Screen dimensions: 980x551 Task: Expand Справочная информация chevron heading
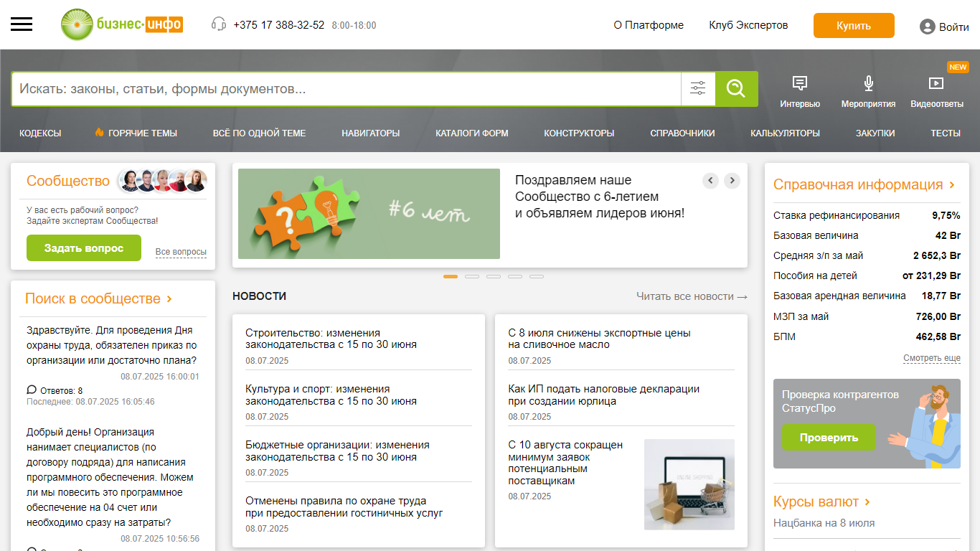click(864, 184)
